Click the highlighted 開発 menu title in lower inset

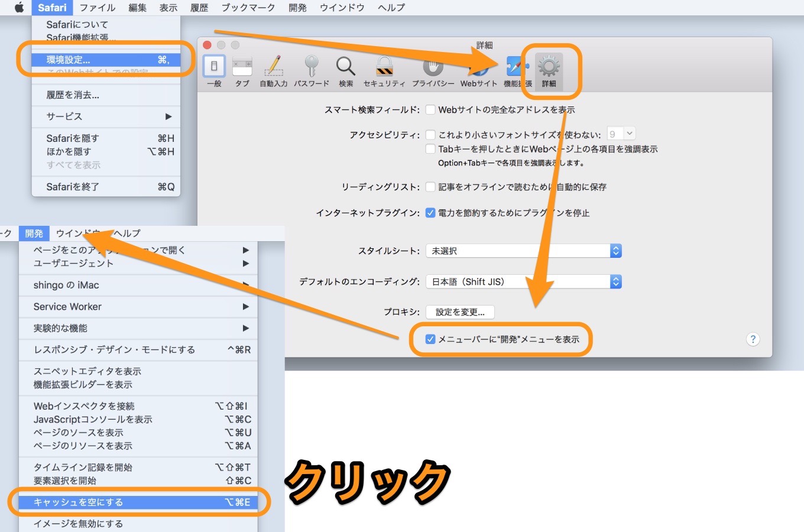click(34, 233)
